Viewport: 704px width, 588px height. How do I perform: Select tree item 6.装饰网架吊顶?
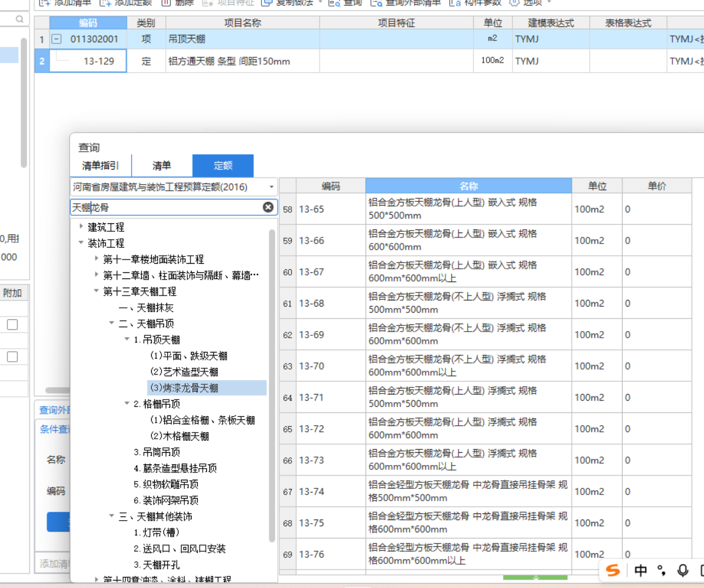(166, 500)
